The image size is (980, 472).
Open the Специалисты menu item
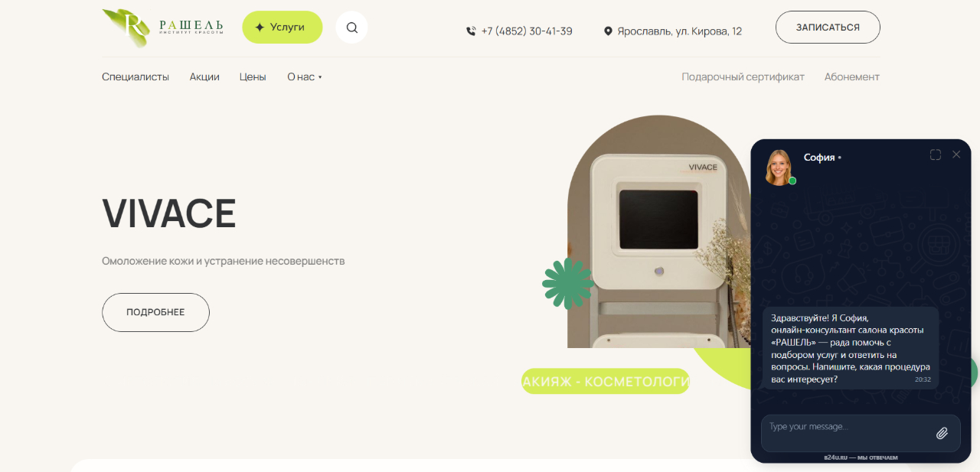click(x=136, y=77)
